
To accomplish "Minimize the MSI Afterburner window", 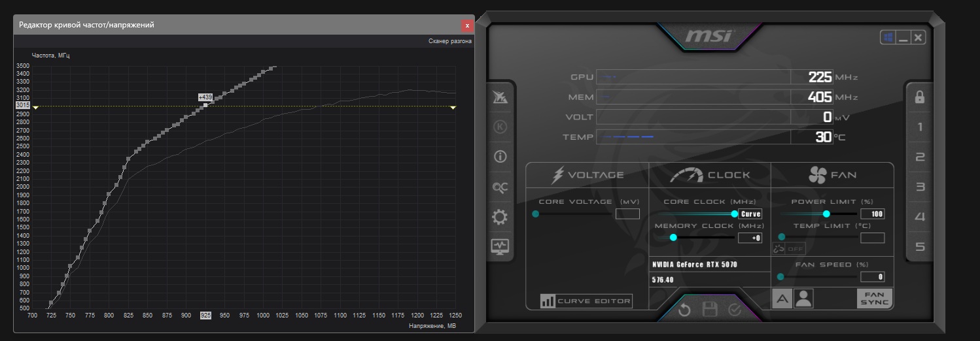I will coord(904,37).
